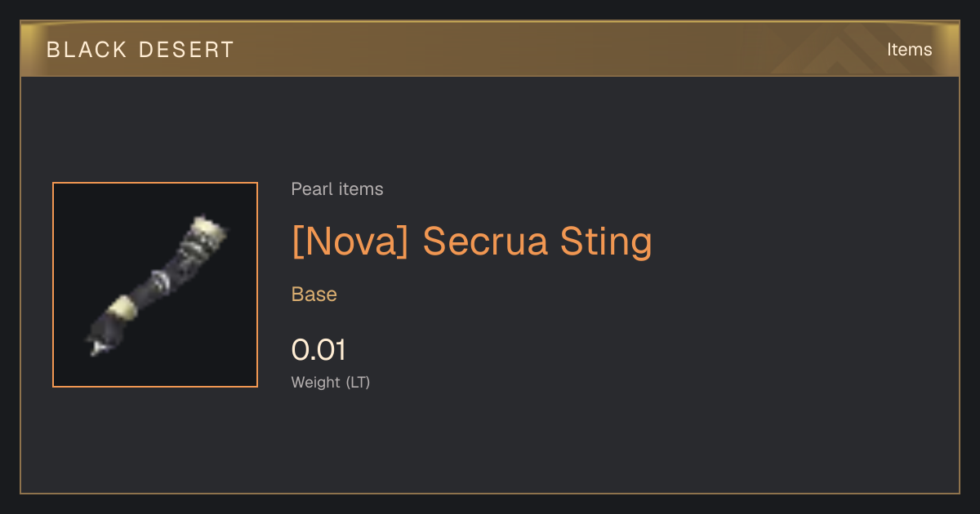This screenshot has height=514, width=980.
Task: Click the [Nova] Secrua Sting title
Action: click(x=472, y=241)
